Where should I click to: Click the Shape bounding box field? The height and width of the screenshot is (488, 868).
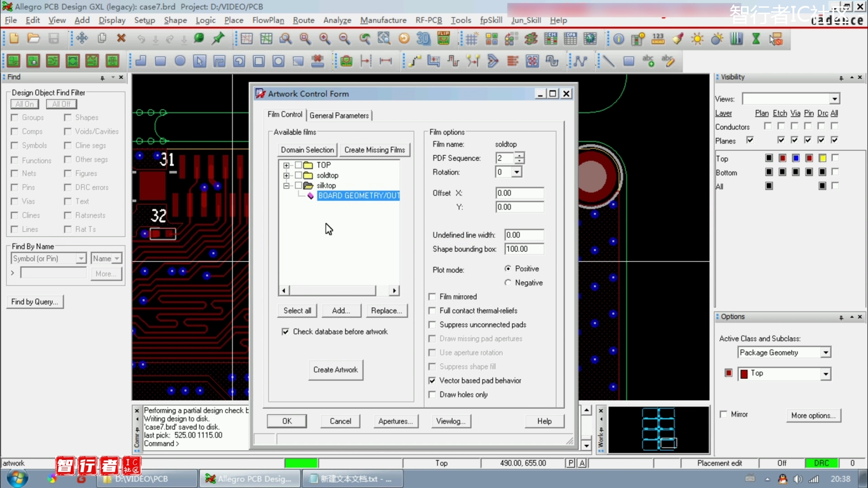(x=524, y=249)
